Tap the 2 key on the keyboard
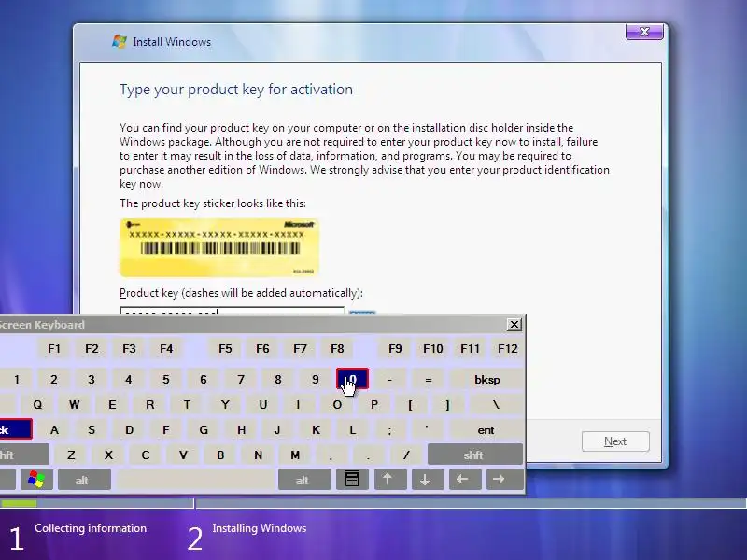 coord(54,380)
